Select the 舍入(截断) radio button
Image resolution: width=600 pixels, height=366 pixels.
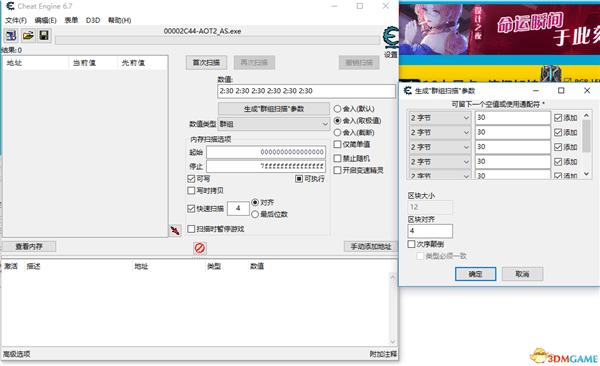[354, 132]
